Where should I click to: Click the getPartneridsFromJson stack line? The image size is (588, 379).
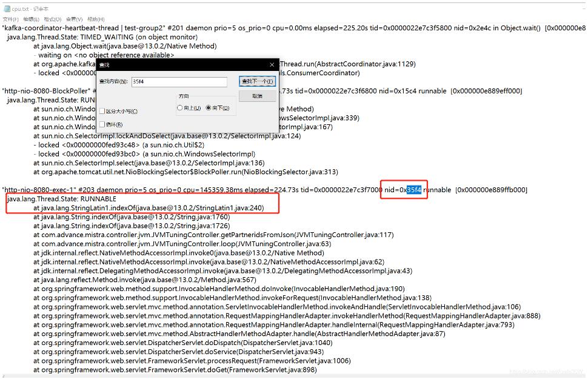tap(213, 235)
